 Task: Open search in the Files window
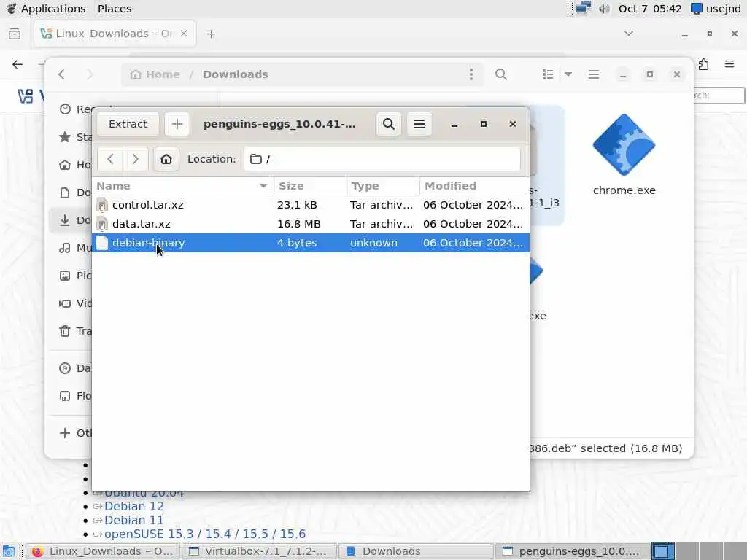pyautogui.click(x=500, y=74)
